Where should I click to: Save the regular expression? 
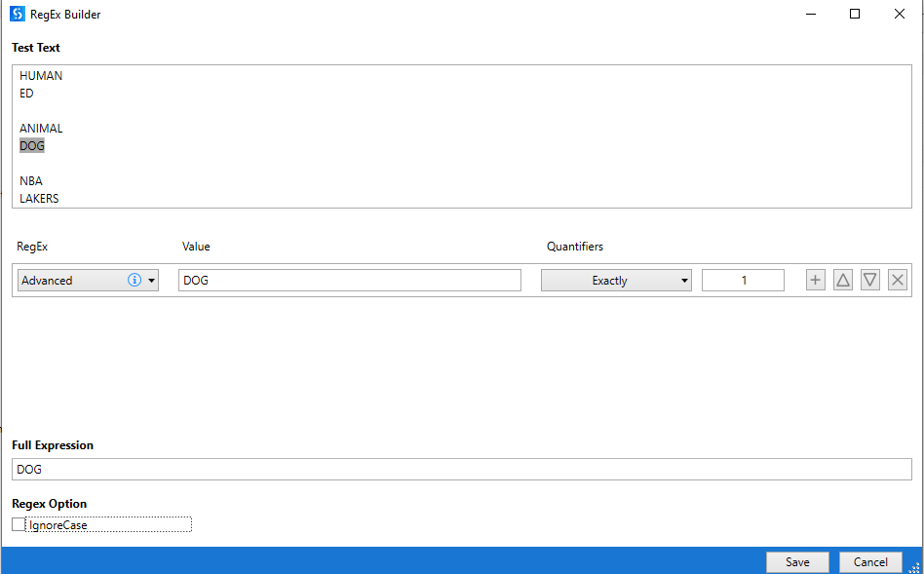[797, 562]
